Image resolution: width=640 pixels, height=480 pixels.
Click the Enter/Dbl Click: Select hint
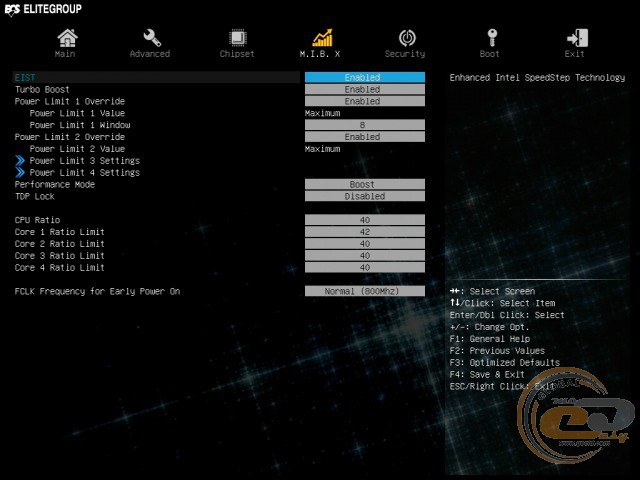(x=507, y=315)
